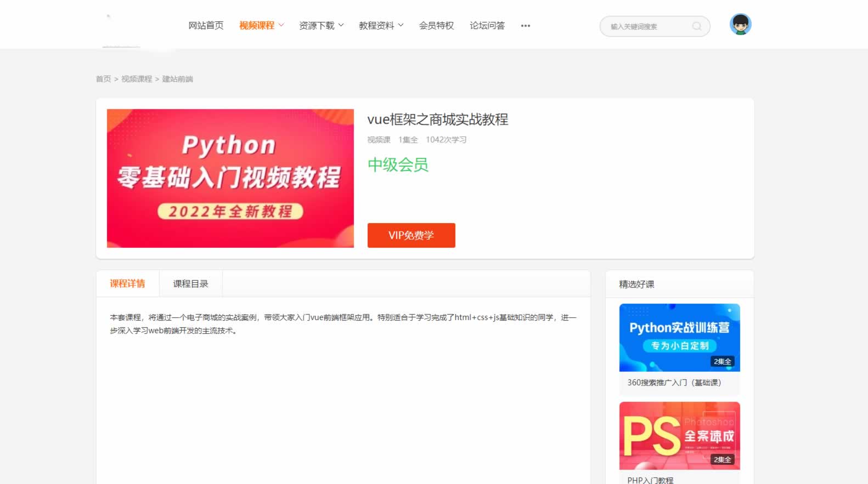This screenshot has height=484, width=868.
Task: Open the user avatar profile
Action: (x=740, y=25)
